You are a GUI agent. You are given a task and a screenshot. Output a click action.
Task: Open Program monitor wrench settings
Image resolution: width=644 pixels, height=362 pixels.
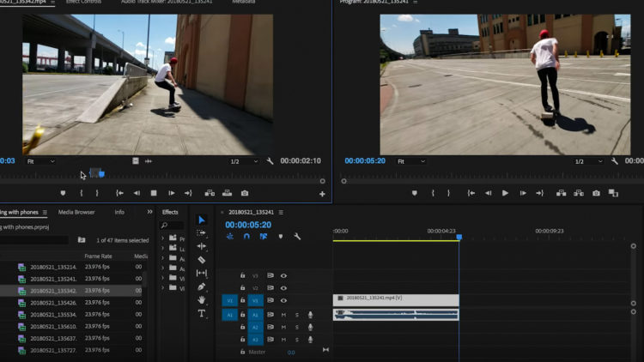(x=615, y=161)
